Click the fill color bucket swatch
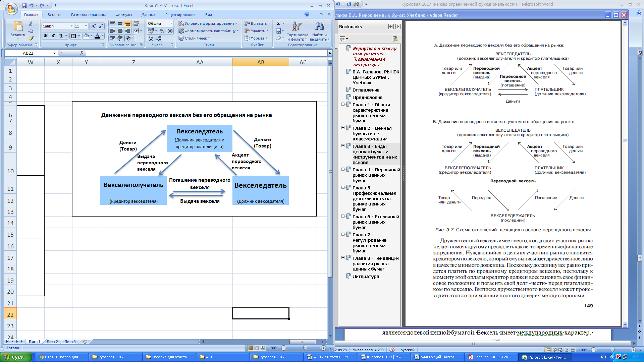644x362 pixels. 86,36
